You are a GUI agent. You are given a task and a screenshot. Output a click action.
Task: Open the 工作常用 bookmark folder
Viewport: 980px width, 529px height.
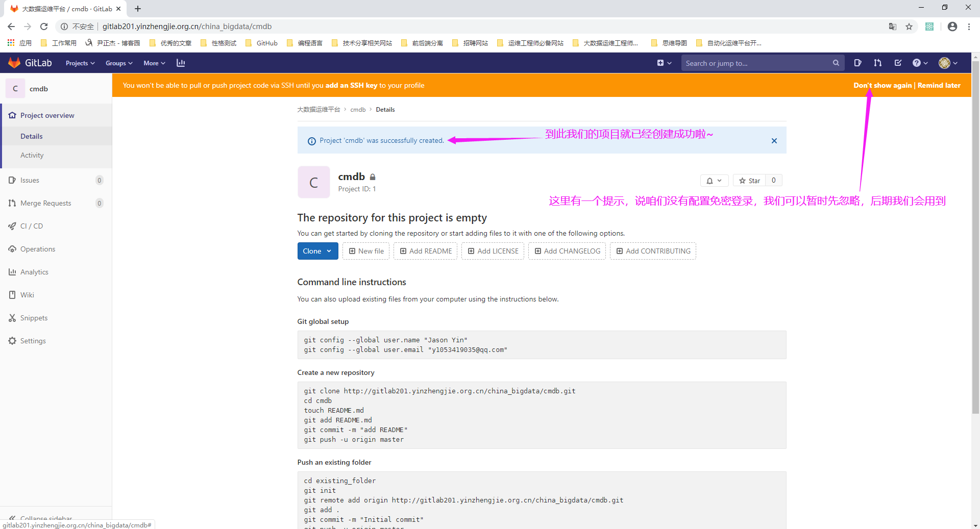click(x=58, y=43)
